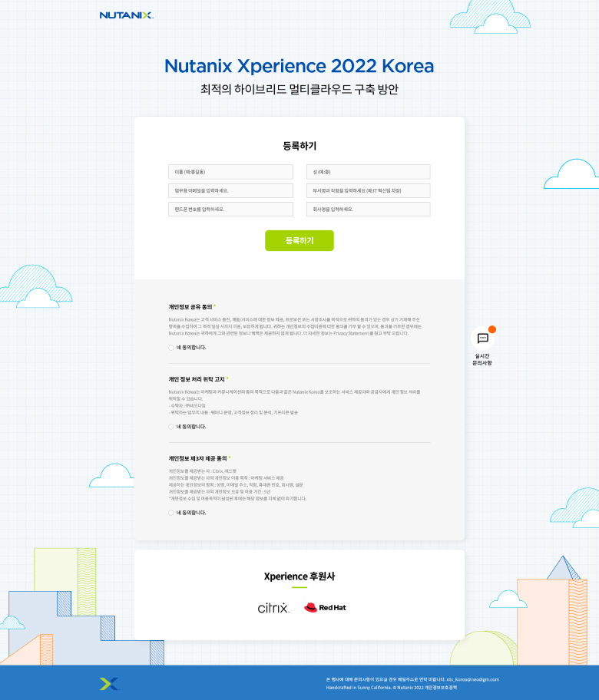Click the green 등록하기 submit button
The image size is (599, 700).
pyautogui.click(x=299, y=241)
